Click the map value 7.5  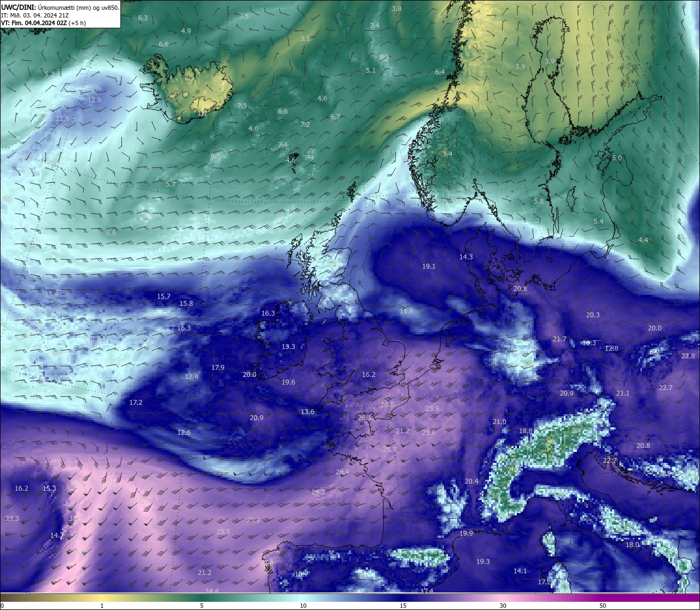244,16
